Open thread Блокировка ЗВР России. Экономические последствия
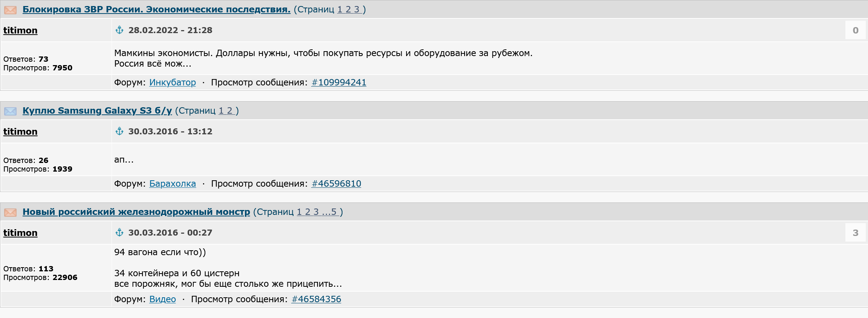Viewport: 868px width, 318px height. [156, 9]
